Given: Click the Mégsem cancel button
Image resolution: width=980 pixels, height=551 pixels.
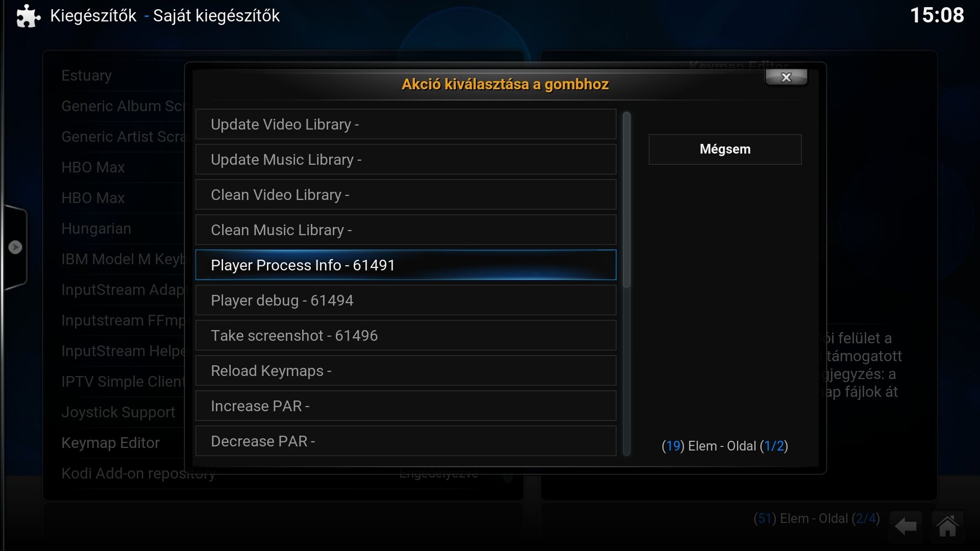Looking at the screenshot, I should coord(725,149).
